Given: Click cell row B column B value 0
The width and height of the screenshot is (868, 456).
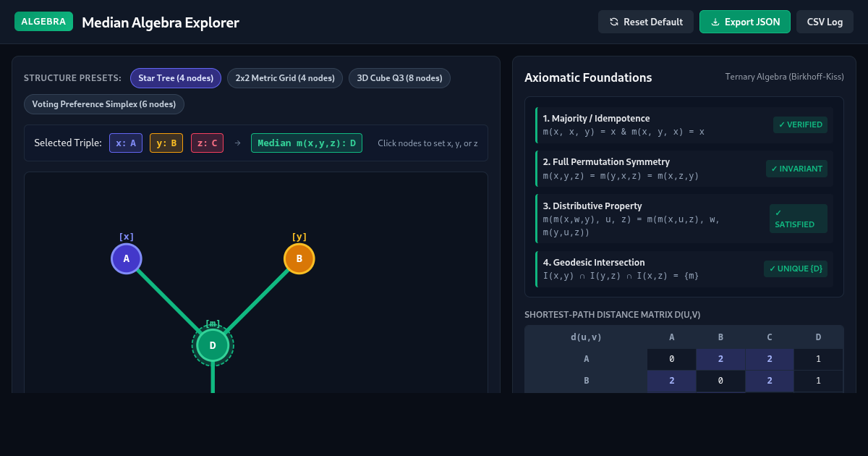Looking at the screenshot, I should click(x=720, y=381).
